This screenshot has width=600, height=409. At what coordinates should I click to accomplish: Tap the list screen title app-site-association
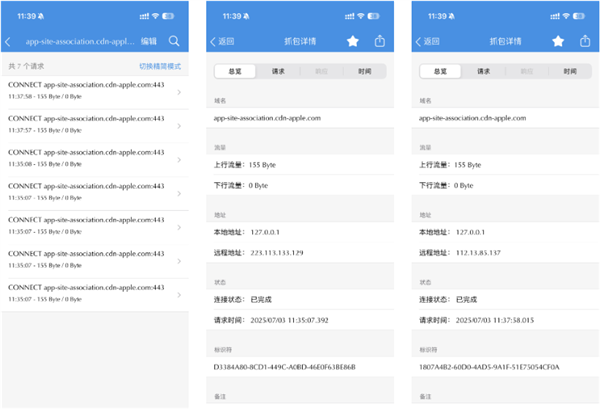pos(80,41)
